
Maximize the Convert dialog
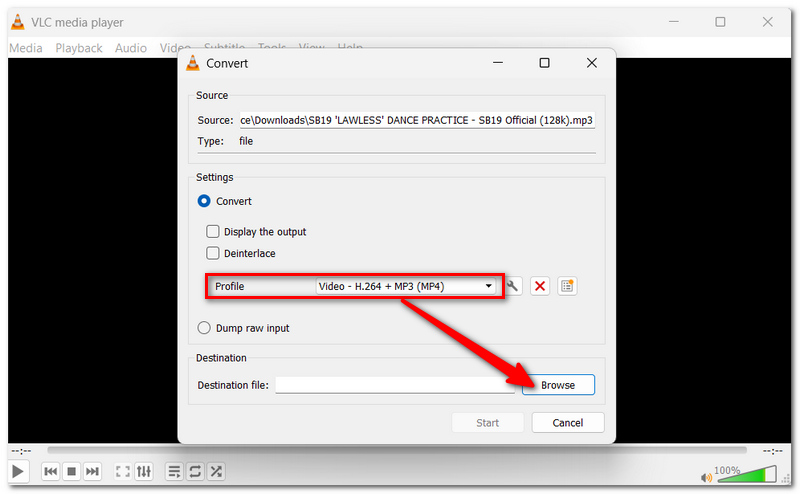(544, 63)
